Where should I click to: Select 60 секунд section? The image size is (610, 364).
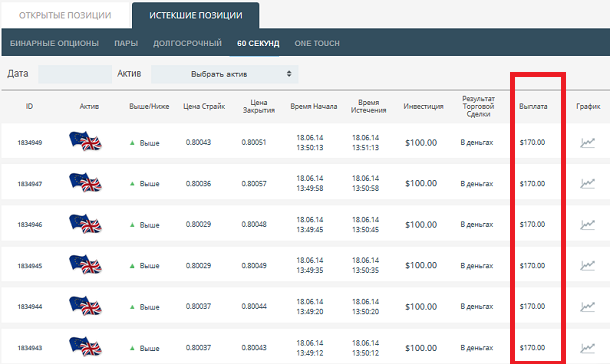pos(258,43)
